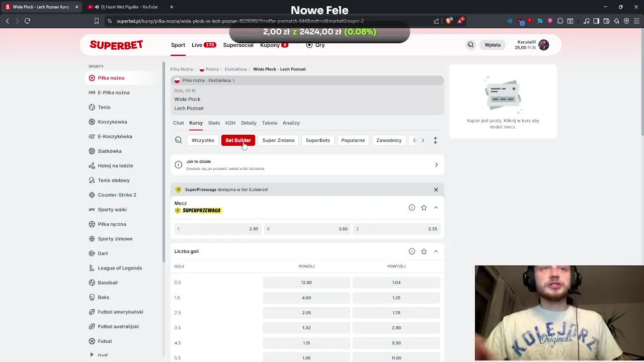
Task: Click browser address bar URL
Action: coord(240,21)
